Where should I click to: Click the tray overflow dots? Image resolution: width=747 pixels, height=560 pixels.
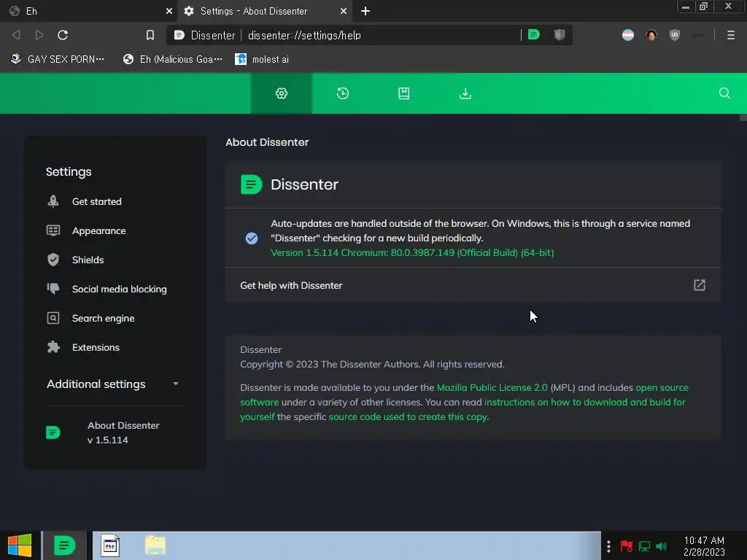coord(608,545)
